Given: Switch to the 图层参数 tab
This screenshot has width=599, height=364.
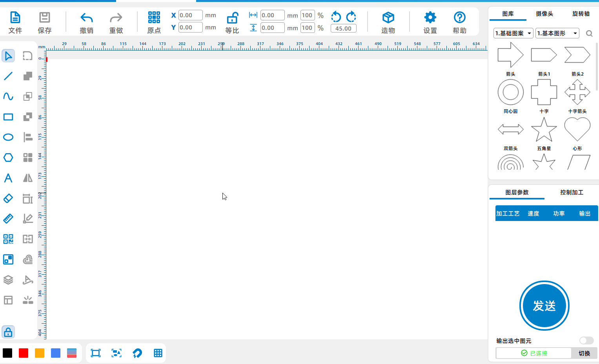Looking at the screenshot, I should click(517, 192).
